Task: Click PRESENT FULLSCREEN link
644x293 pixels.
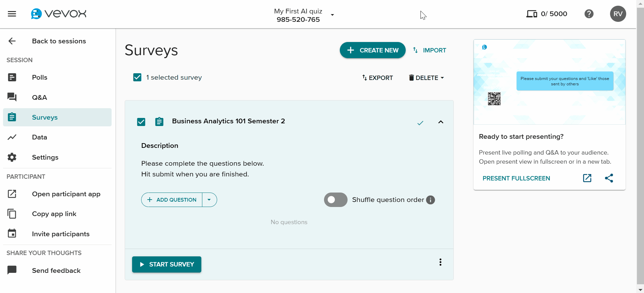Action: [516, 178]
